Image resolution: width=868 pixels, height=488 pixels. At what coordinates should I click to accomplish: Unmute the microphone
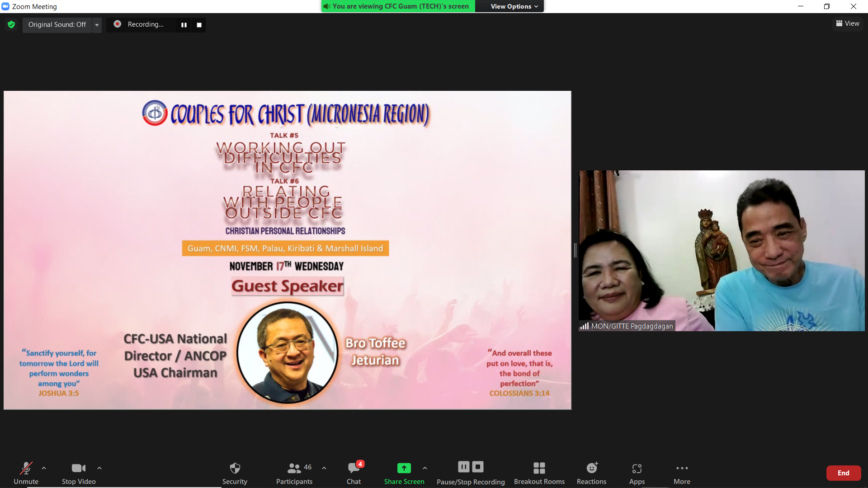[26, 473]
